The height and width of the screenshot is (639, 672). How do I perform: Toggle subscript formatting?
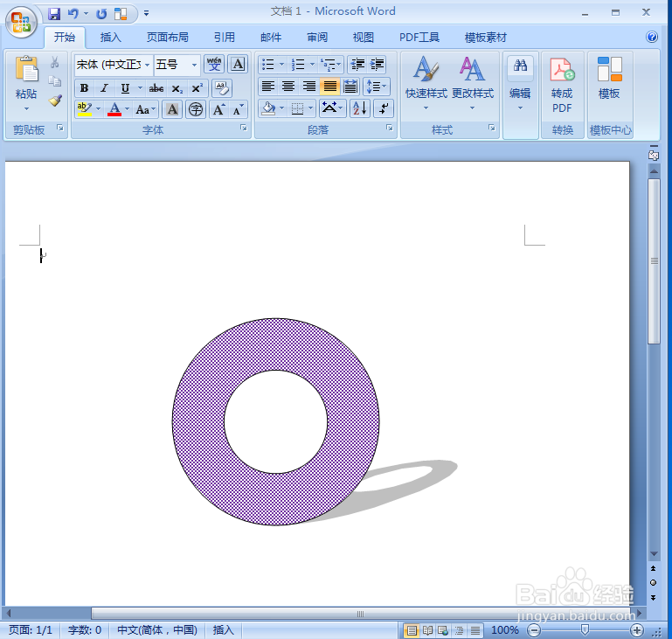pyautogui.click(x=177, y=88)
